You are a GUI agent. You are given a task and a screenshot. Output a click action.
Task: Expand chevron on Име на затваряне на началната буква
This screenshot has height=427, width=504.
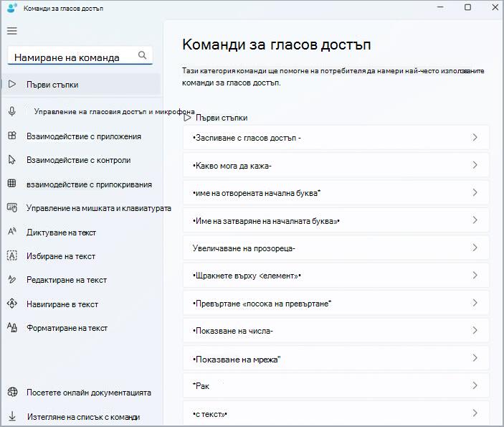pos(475,220)
